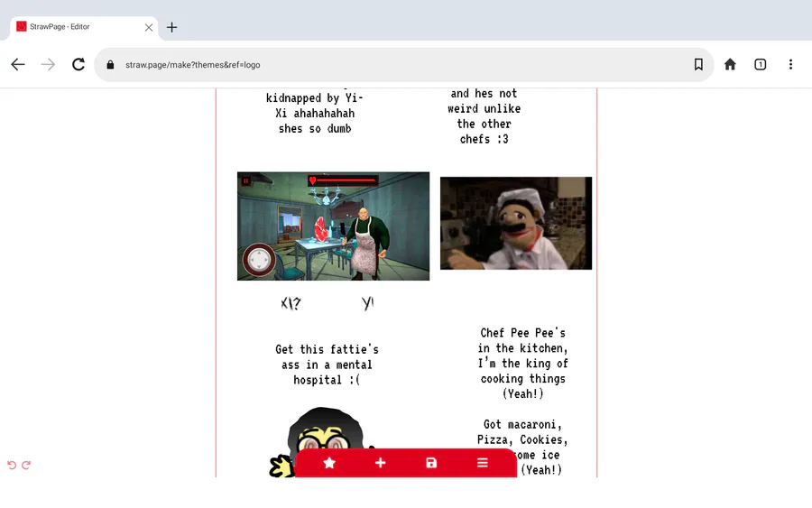Screen dimensions: 812x508
Task: Open a new browser tab
Action: [172, 27]
